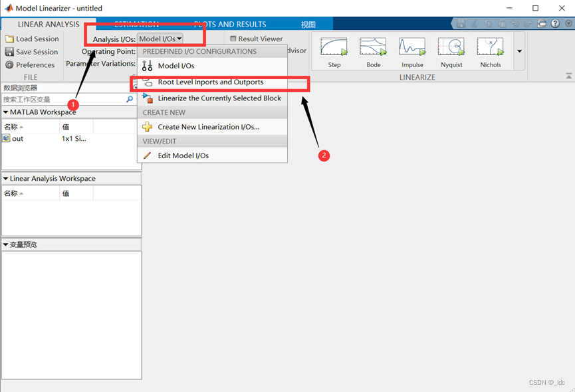The height and width of the screenshot is (392, 575).
Task: Run Nichols plot linearization
Action: [x=491, y=52]
